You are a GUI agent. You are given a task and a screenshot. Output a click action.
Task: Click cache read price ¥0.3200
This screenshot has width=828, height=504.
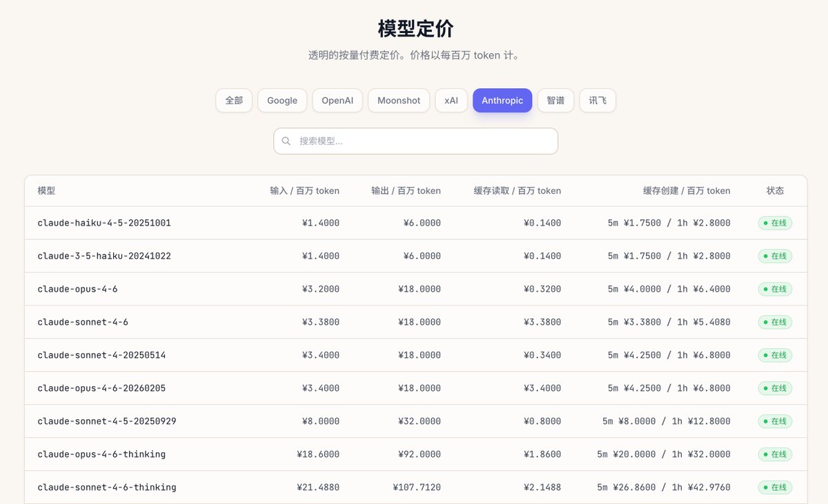(x=542, y=289)
